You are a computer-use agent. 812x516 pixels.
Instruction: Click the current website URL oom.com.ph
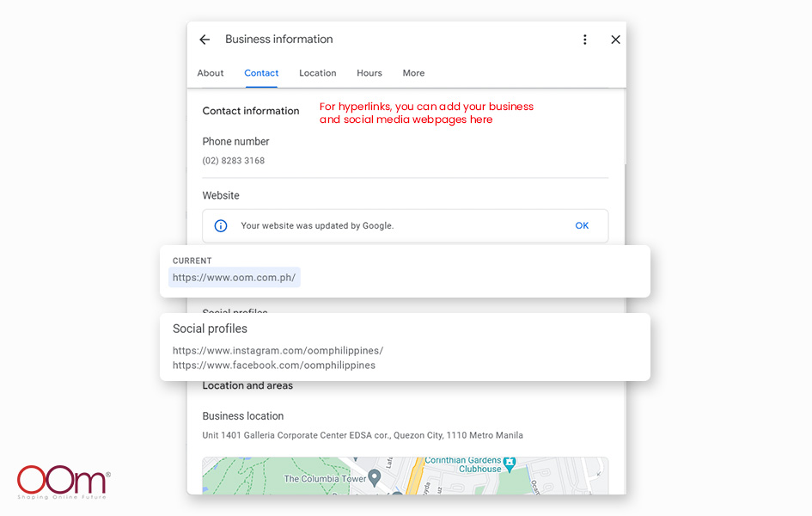[x=234, y=278]
